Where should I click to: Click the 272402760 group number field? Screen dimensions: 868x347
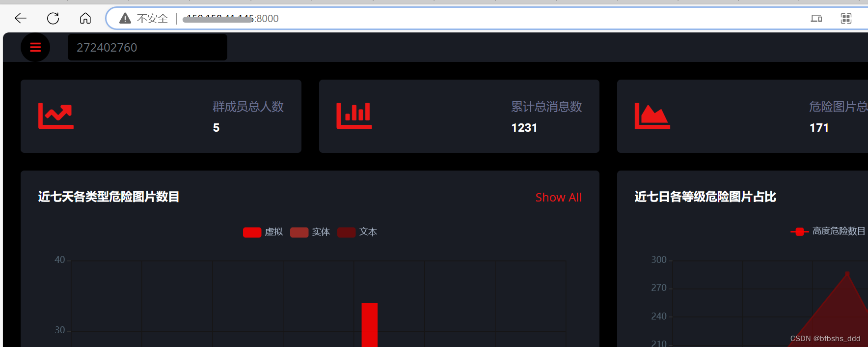(x=147, y=47)
